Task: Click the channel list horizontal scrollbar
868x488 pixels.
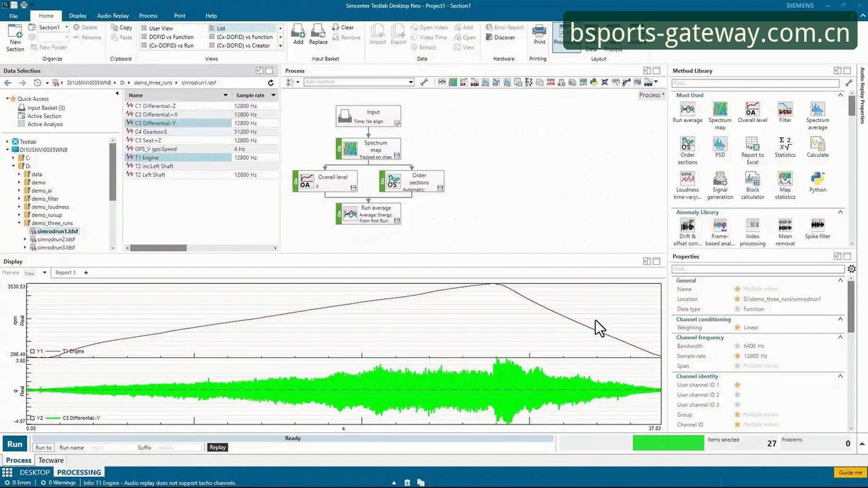Action: click(x=158, y=248)
